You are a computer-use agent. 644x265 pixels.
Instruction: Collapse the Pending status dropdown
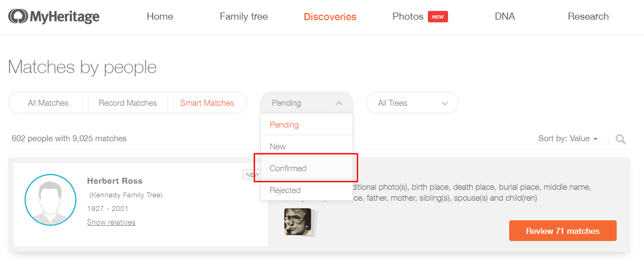point(307,103)
